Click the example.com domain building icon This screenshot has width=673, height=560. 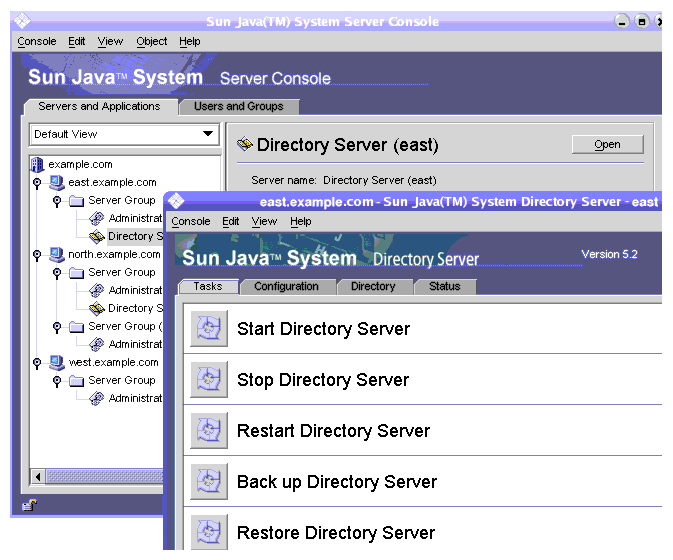[x=37, y=164]
